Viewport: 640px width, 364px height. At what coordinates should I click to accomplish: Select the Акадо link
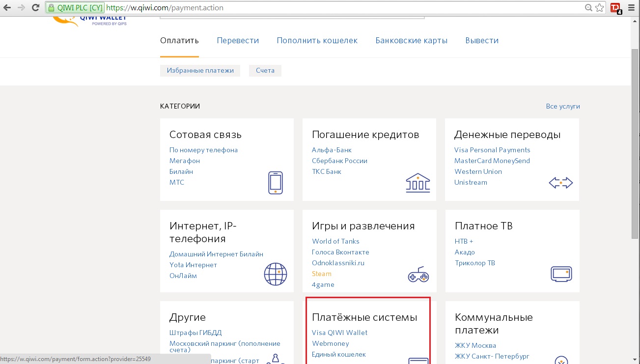coord(465,252)
